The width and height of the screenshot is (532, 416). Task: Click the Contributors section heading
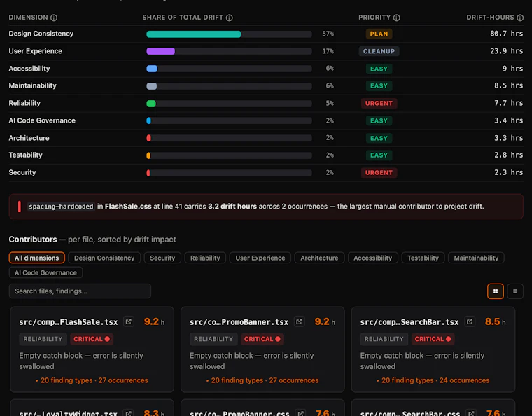[33, 240]
